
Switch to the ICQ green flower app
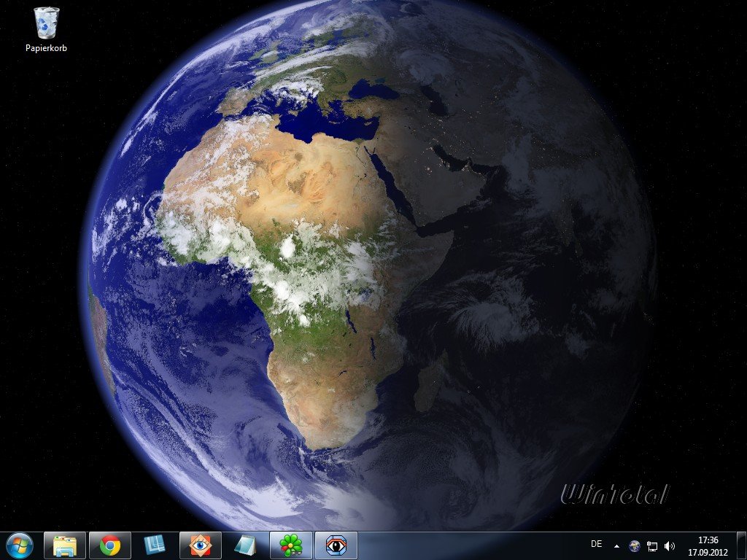click(x=290, y=545)
